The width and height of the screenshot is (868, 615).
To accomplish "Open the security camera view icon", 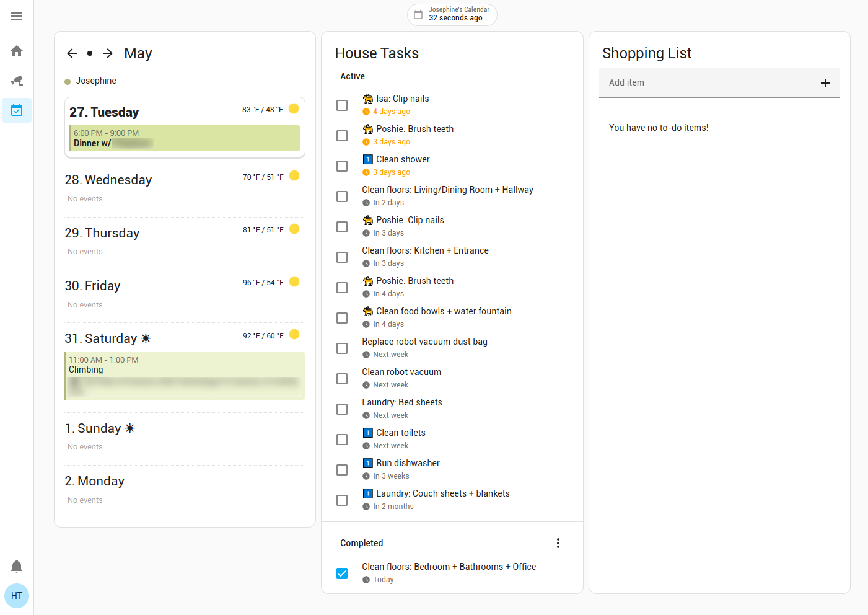I will point(17,81).
